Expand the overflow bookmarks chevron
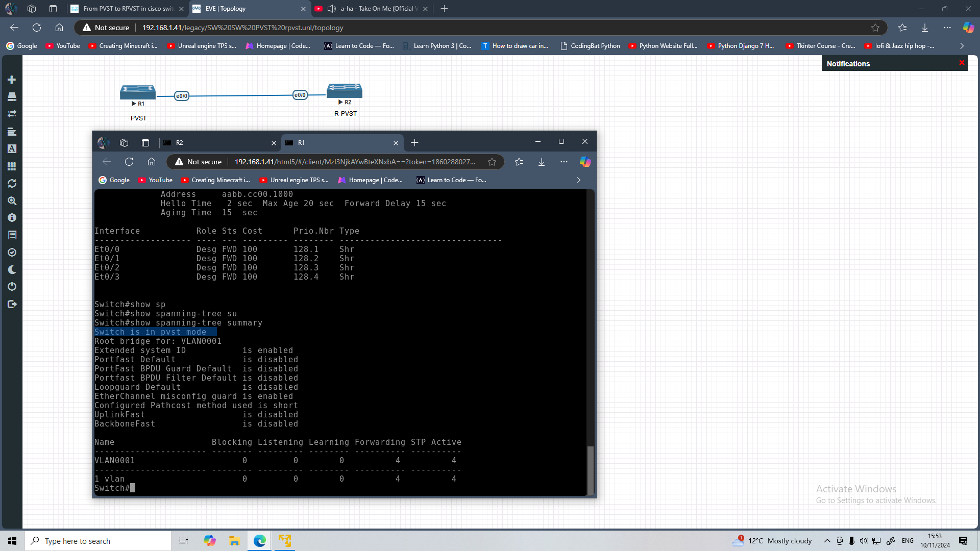 coord(962,45)
